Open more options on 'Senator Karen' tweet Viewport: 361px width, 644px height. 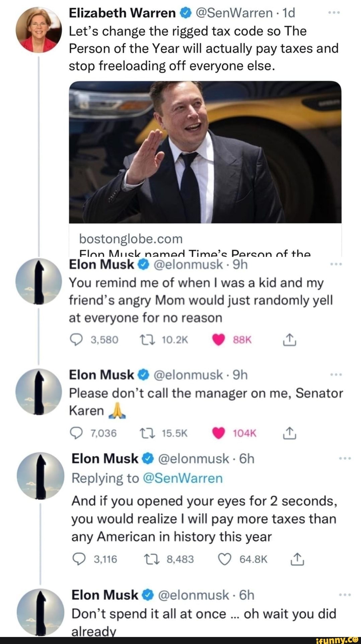335,375
